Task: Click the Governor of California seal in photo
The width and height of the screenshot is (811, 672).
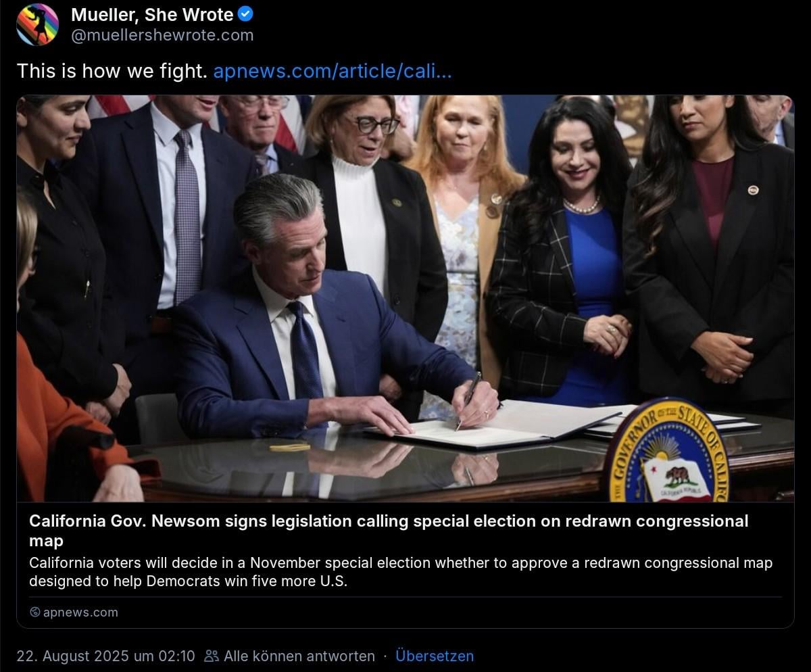Action: tap(667, 450)
